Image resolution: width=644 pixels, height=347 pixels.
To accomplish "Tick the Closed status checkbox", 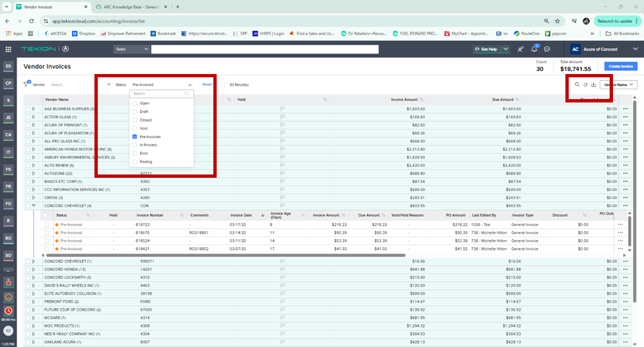I will tap(135, 120).
